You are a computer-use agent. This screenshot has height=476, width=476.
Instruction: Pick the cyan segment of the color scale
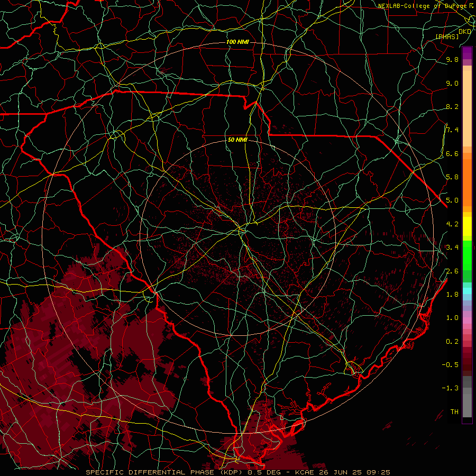[467, 290]
